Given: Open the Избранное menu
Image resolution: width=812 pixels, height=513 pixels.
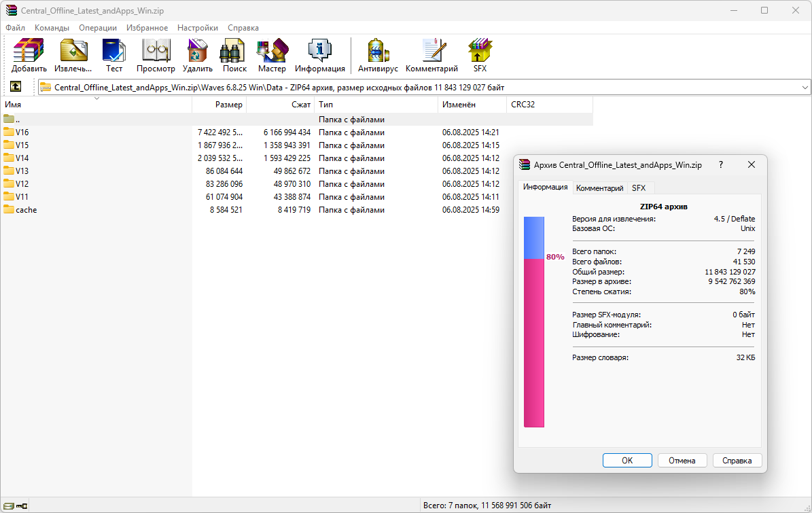Looking at the screenshot, I should tap(147, 27).
